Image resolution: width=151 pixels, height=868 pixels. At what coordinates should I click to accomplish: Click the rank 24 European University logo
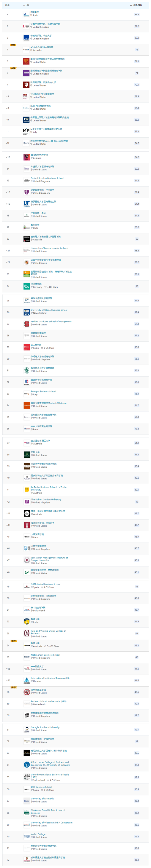pos(26,286)
